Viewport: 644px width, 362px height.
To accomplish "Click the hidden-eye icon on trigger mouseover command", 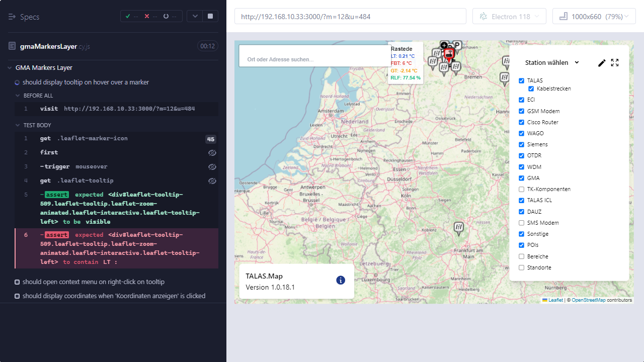I will coord(212,166).
